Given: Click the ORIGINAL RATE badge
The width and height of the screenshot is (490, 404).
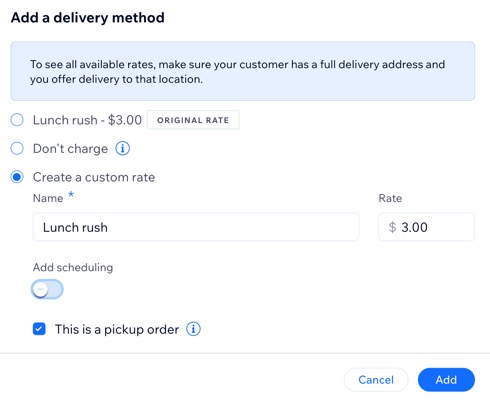Looking at the screenshot, I should click(x=193, y=120).
